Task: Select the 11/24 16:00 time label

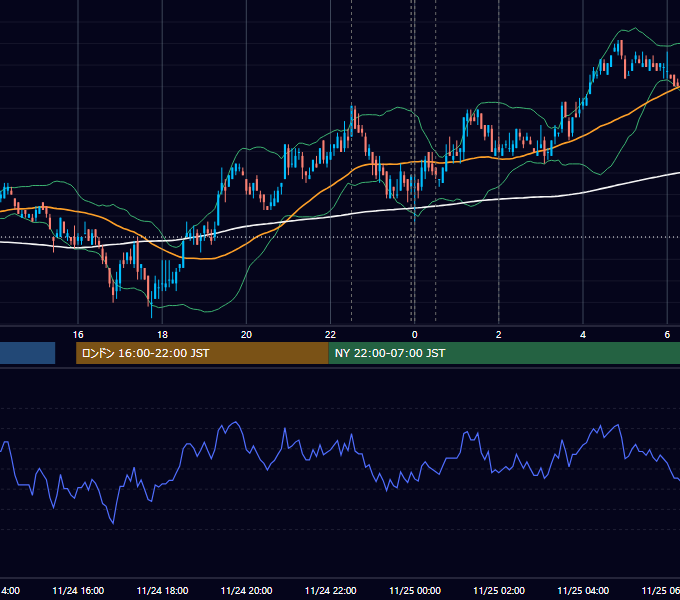Action: 78,590
